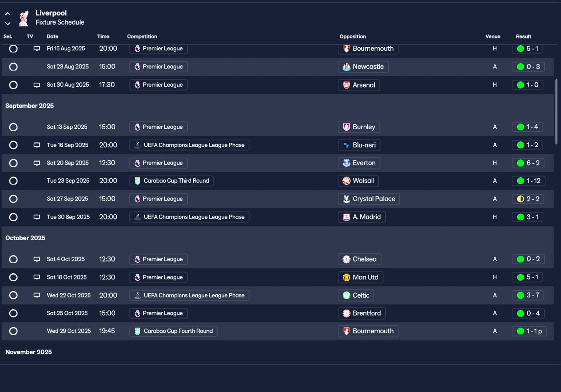The image size is (561, 392).
Task: Sort by the Opposition column header
Action: (353, 37)
